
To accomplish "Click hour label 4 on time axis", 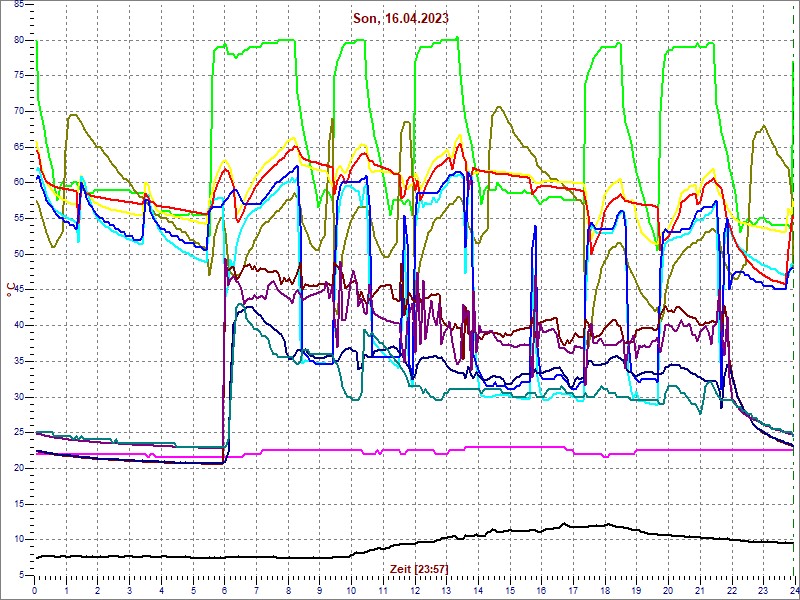I will pyautogui.click(x=161, y=590).
